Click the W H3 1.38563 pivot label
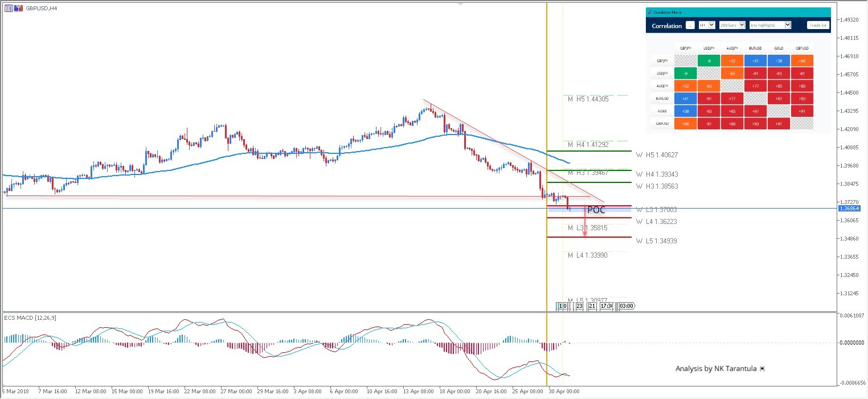 pyautogui.click(x=657, y=186)
